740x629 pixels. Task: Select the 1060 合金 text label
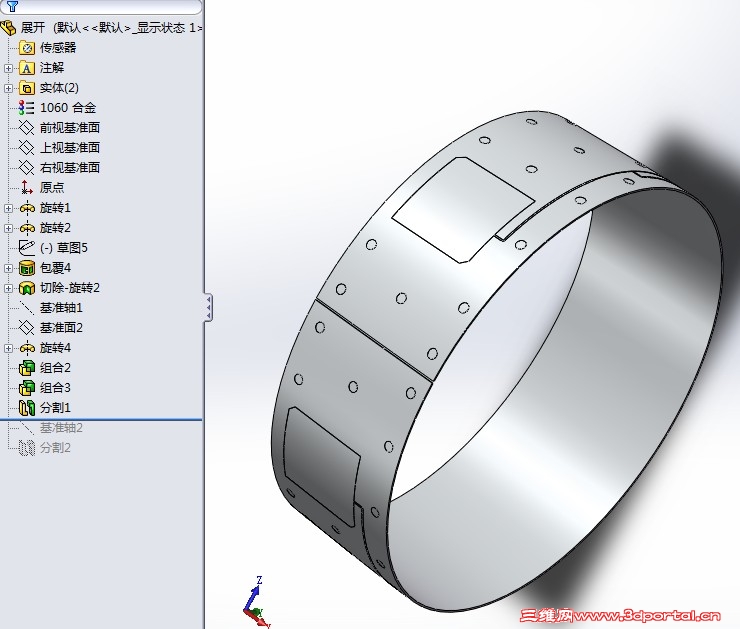point(68,108)
